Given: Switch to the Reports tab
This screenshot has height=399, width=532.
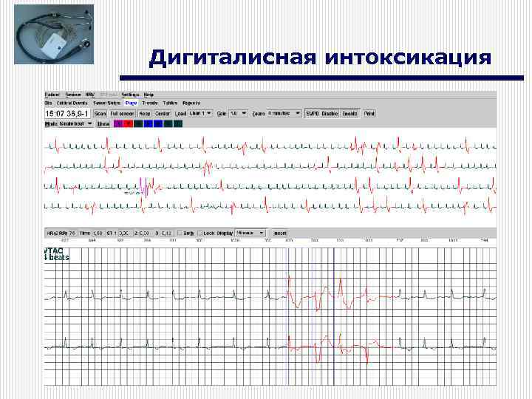Looking at the screenshot, I should pyautogui.click(x=191, y=103).
